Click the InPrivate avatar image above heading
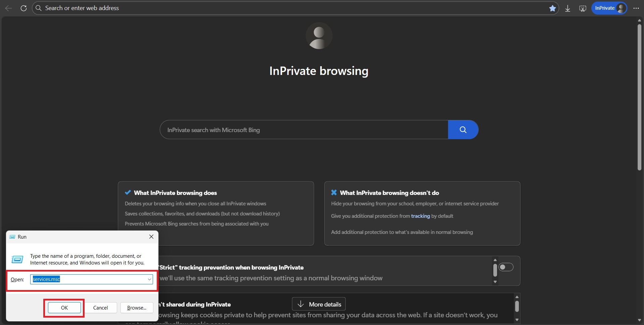Image resolution: width=644 pixels, height=325 pixels. click(319, 36)
